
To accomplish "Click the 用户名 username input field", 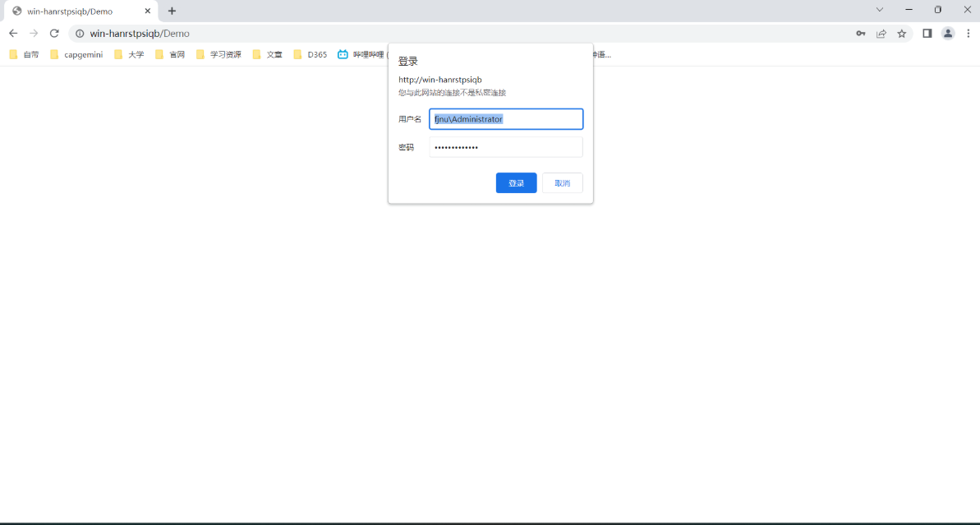I will (x=506, y=119).
